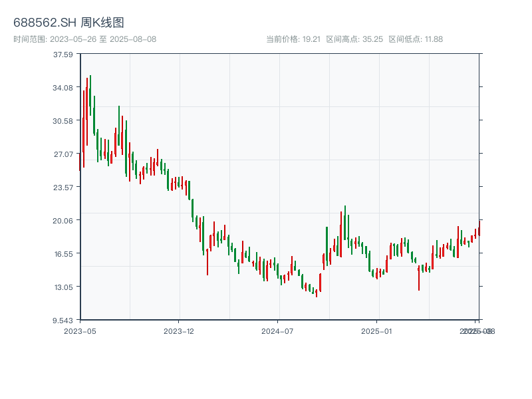
Task: Click the 2025-01 x-axis date label
Action: [x=377, y=331]
